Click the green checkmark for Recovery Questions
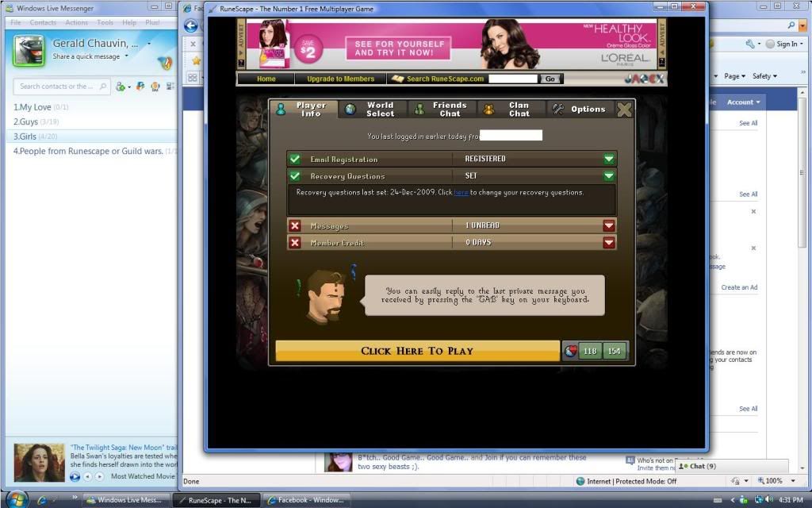Screen dimensions: 812x508 295,176
